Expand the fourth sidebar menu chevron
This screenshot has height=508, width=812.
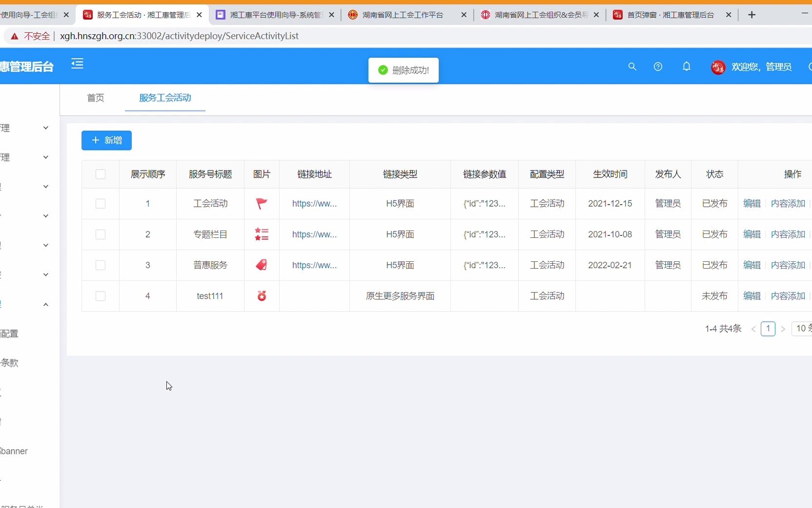click(46, 216)
